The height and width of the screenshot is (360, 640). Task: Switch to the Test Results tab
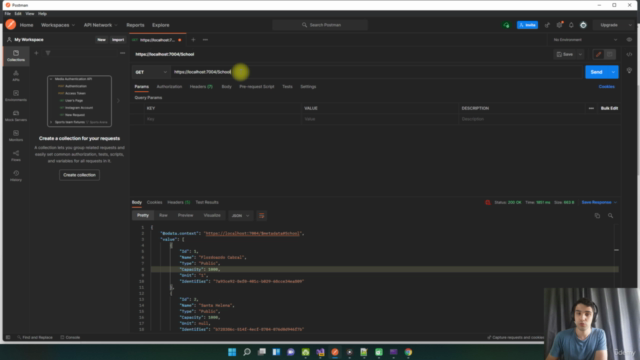coord(207,202)
